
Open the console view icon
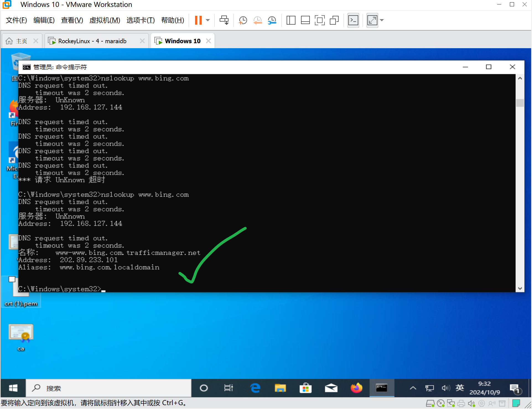pyautogui.click(x=353, y=20)
